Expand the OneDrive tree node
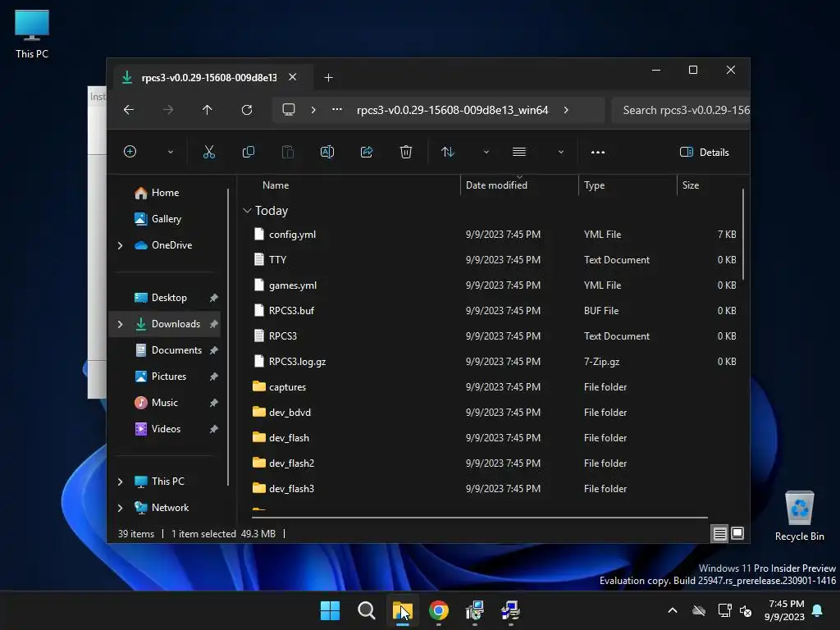Image resolution: width=840 pixels, height=630 pixels. [x=120, y=245]
